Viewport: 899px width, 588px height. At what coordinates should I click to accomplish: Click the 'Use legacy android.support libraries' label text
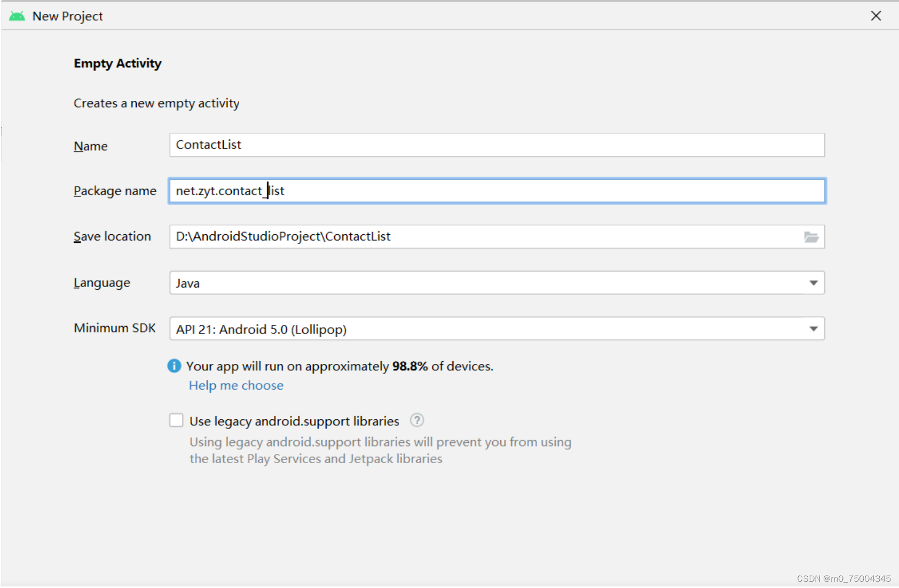click(294, 422)
